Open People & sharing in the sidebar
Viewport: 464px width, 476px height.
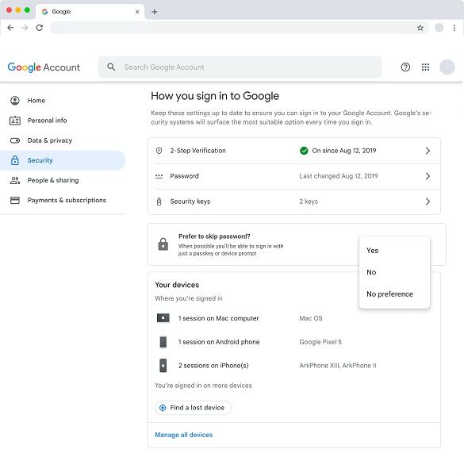(x=63, y=180)
